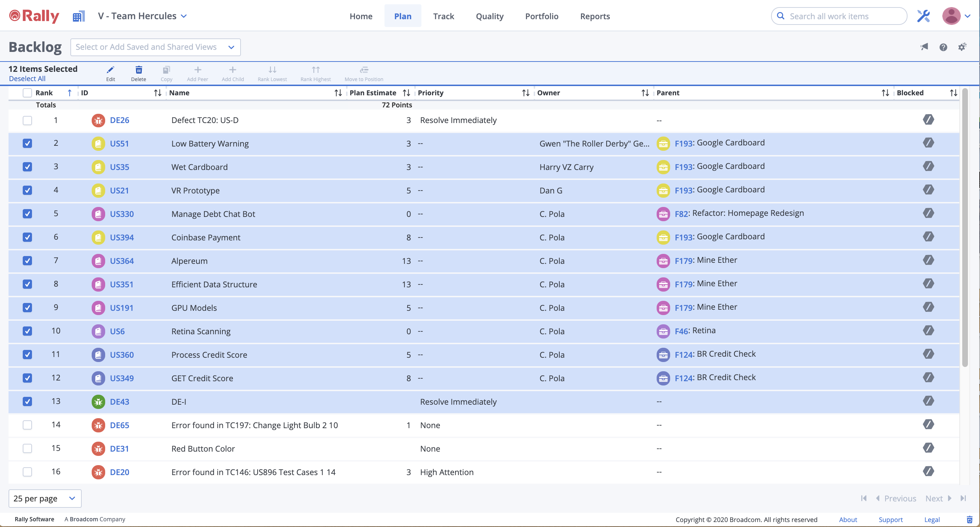Viewport: 980px width, 527px height.
Task: Add a Peer to the selected items
Action: [x=197, y=73]
